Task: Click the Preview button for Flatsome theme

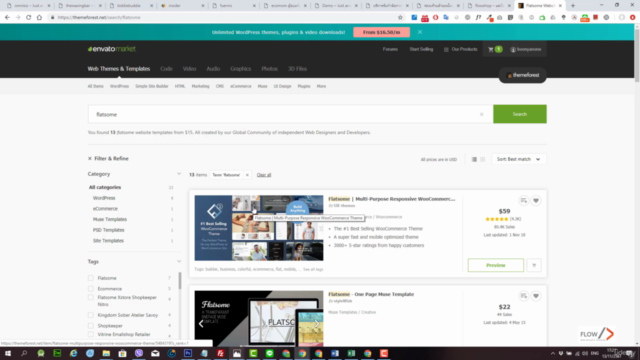Action: pos(496,265)
